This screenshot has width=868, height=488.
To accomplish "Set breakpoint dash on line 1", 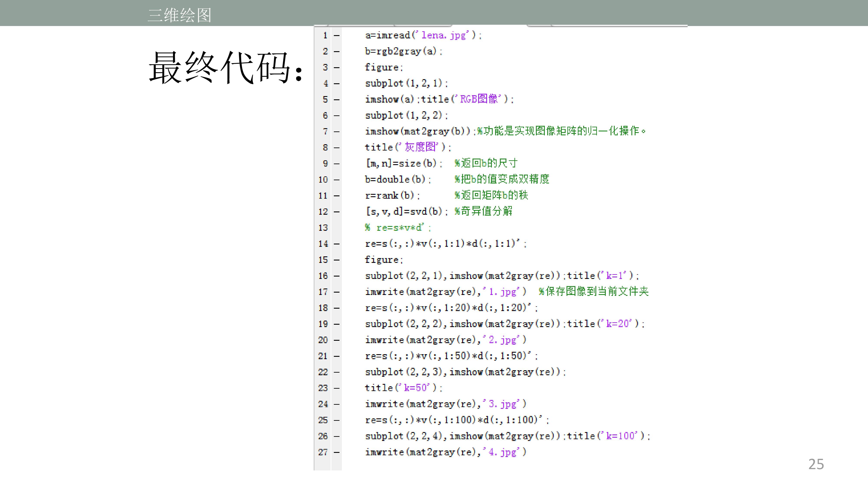I will pos(336,35).
